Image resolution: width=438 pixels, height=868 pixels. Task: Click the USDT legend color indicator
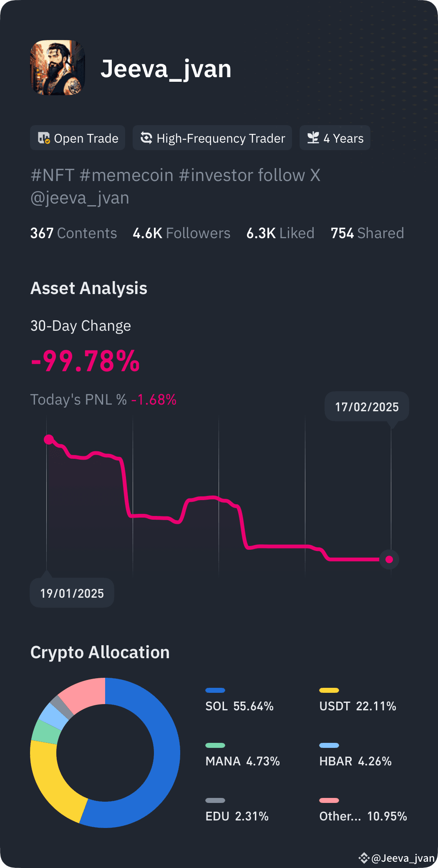tap(329, 690)
